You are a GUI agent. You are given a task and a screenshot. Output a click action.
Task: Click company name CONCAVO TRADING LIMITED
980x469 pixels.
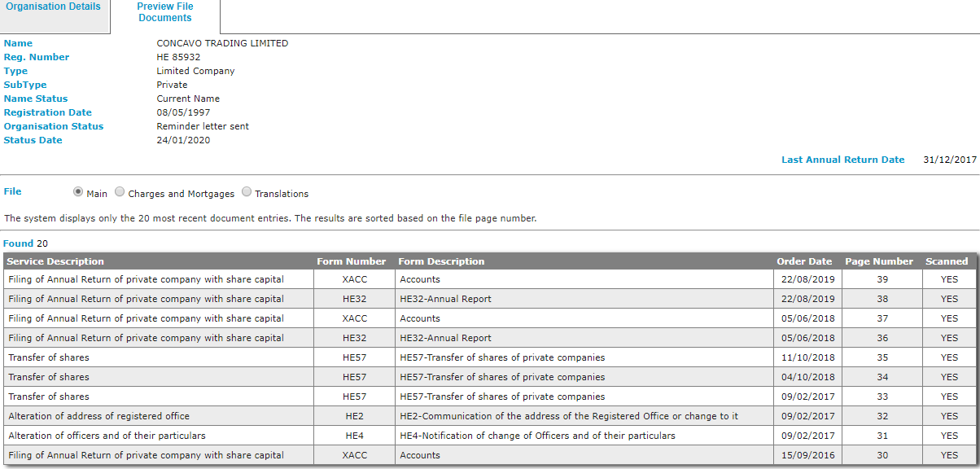pos(222,43)
